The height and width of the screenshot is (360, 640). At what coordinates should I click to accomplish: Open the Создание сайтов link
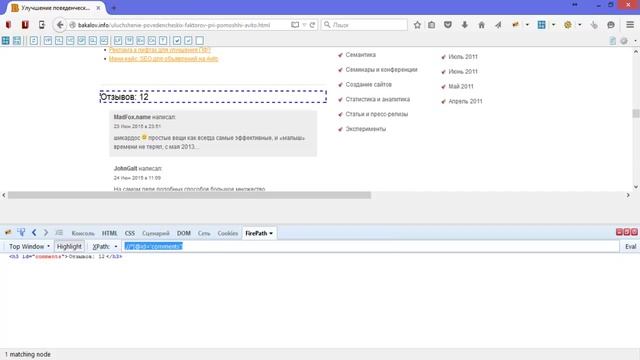(x=369, y=84)
